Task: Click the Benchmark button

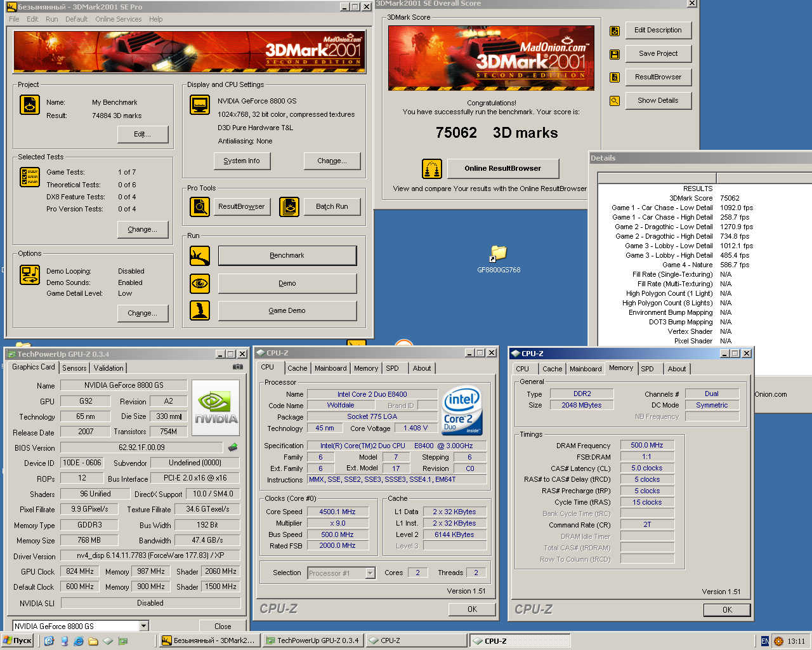Action: click(x=287, y=256)
